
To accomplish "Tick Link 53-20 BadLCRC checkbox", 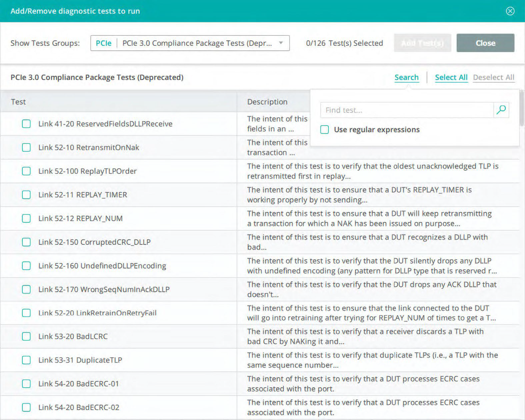I will click(x=26, y=336).
